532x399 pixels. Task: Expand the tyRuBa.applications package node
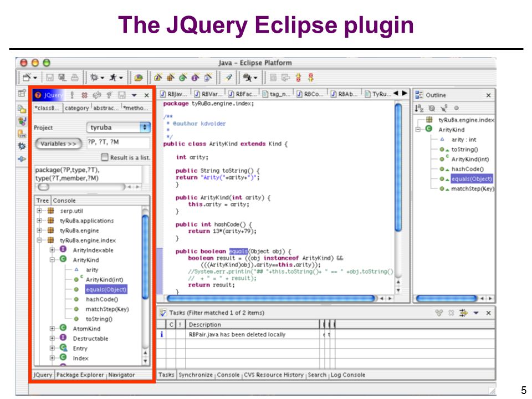39,221
